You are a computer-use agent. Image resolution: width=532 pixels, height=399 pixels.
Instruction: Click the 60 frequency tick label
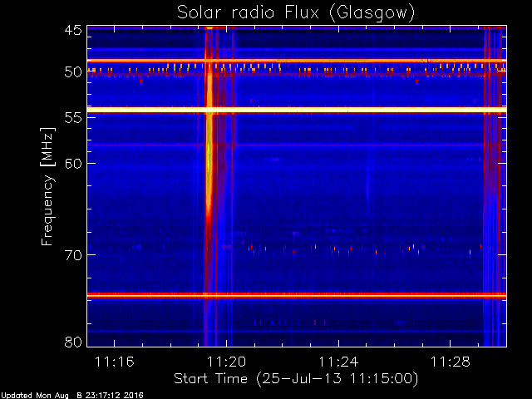click(x=73, y=164)
